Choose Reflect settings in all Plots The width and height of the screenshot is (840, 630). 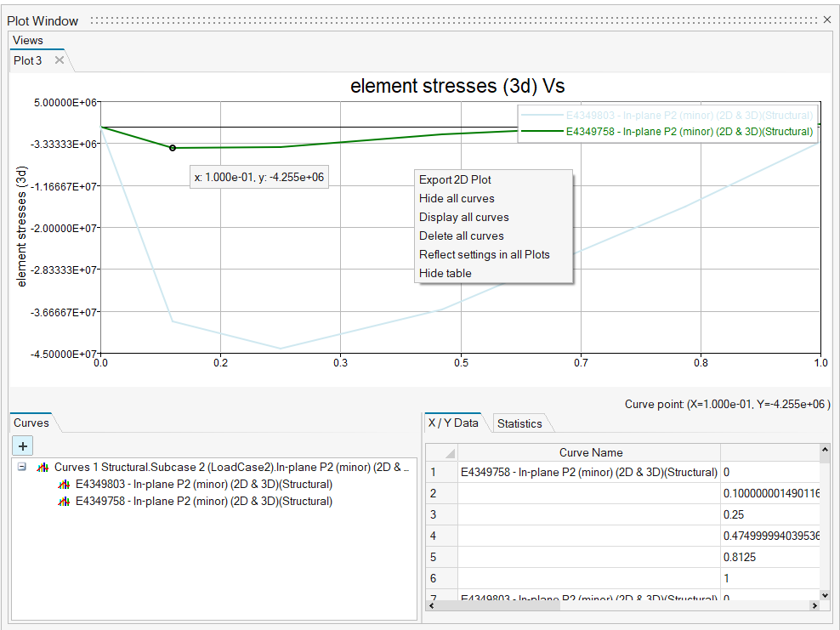click(x=484, y=254)
